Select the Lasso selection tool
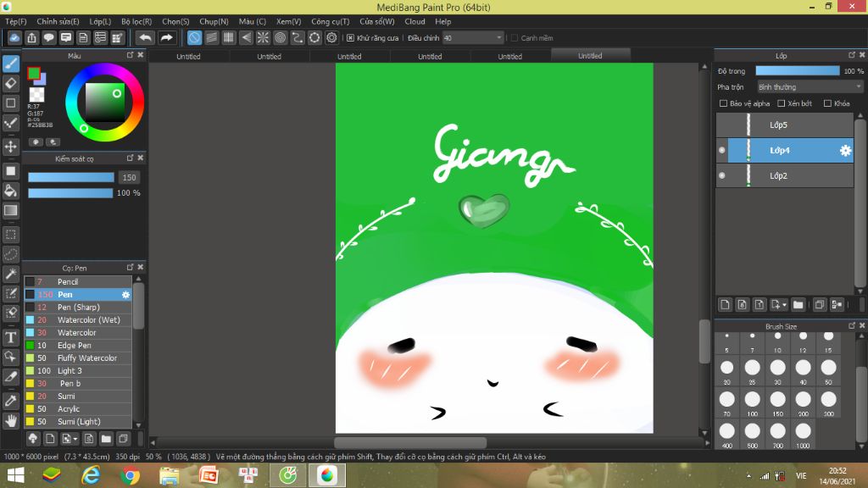The height and width of the screenshot is (488, 868). (10, 254)
